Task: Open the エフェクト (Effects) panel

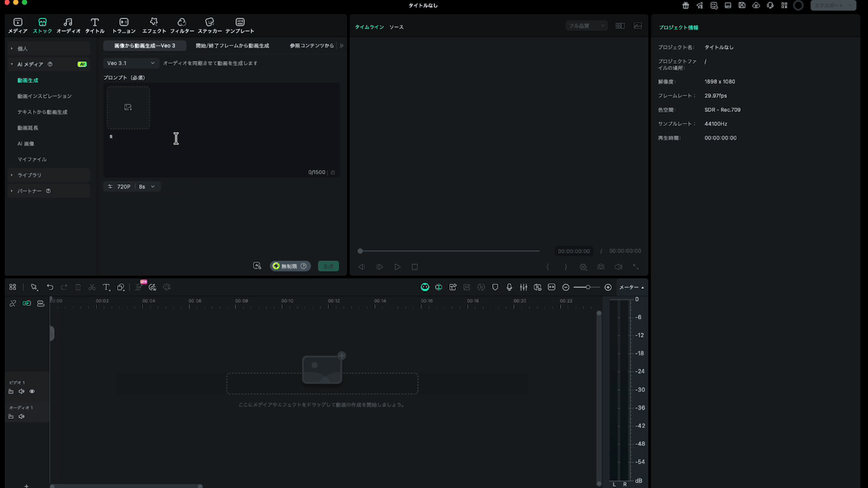Action: (x=154, y=26)
